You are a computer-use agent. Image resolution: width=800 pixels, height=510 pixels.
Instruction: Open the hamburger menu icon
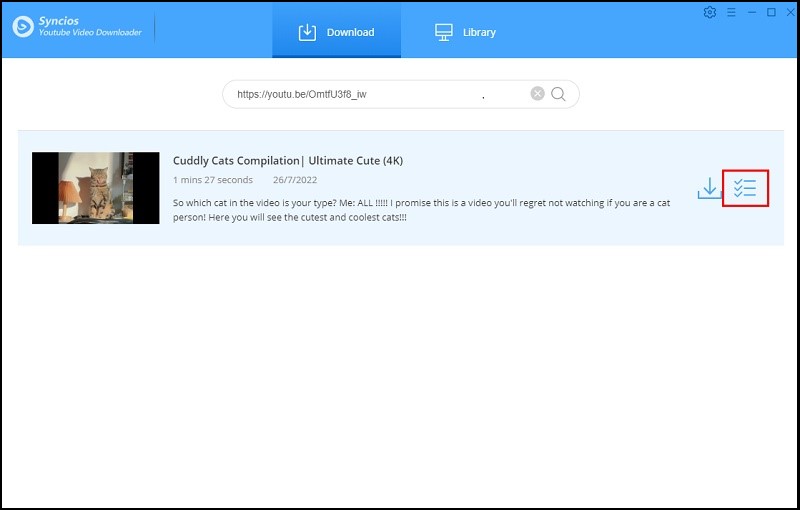731,12
